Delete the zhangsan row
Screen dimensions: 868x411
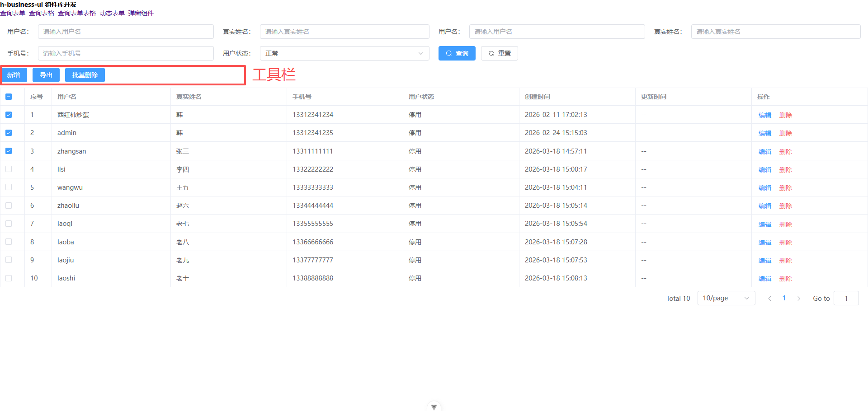[786, 152]
